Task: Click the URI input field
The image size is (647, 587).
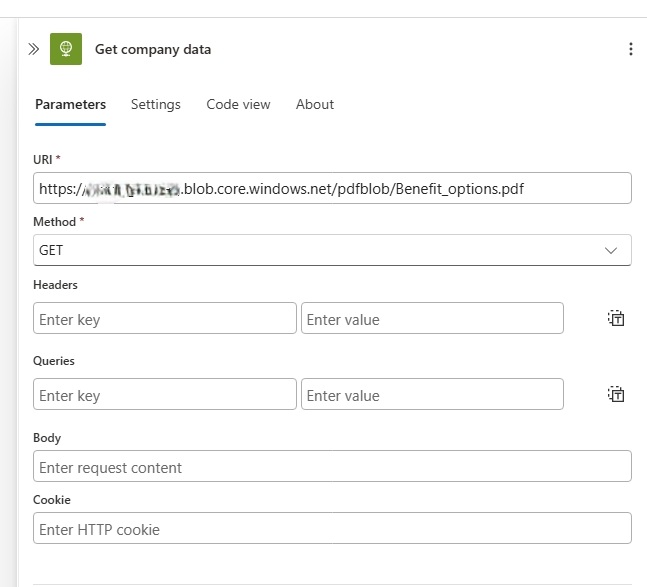Action: click(332, 188)
